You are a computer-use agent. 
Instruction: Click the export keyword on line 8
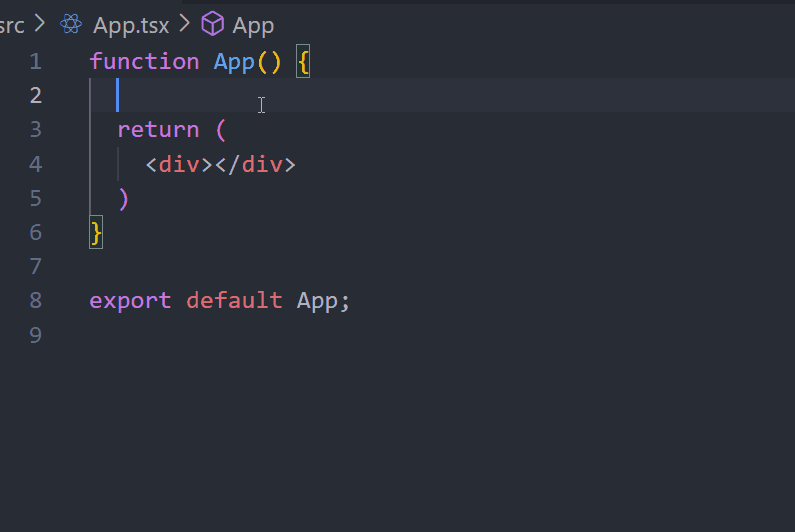130,301
